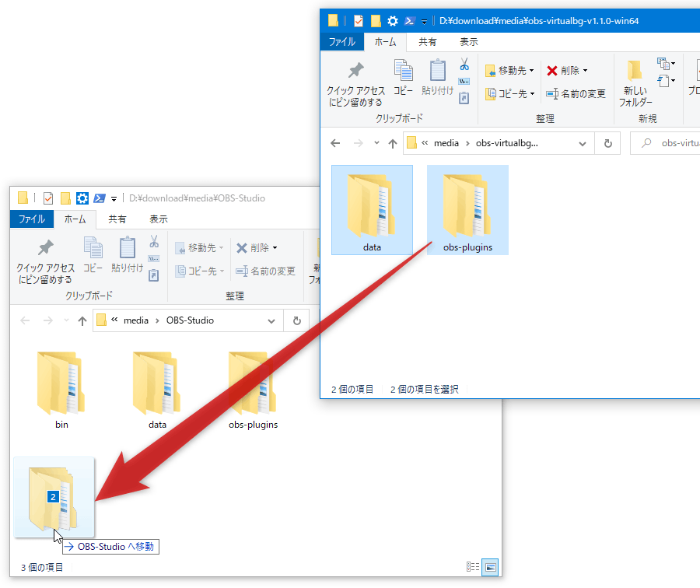Switch to 表示 tab in OBS-Studio window
700x588 pixels.
click(158, 219)
